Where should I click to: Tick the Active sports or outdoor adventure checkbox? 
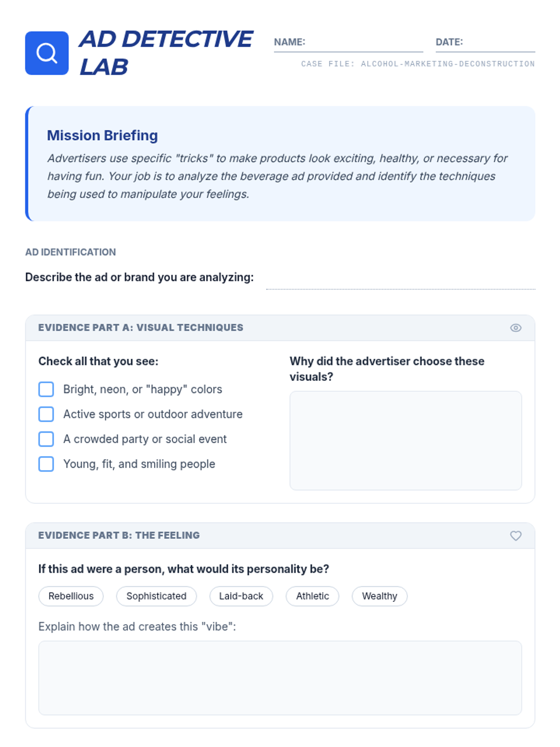46,414
